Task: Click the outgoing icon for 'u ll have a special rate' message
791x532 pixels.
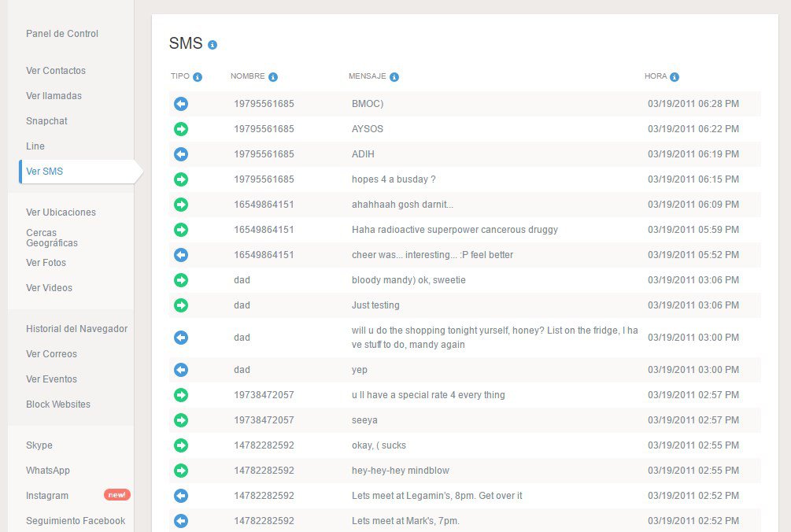Action: coord(181,395)
